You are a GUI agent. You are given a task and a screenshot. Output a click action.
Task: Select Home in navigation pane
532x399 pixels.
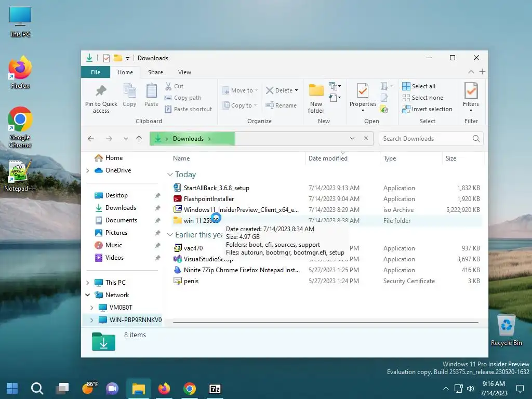[x=114, y=158]
